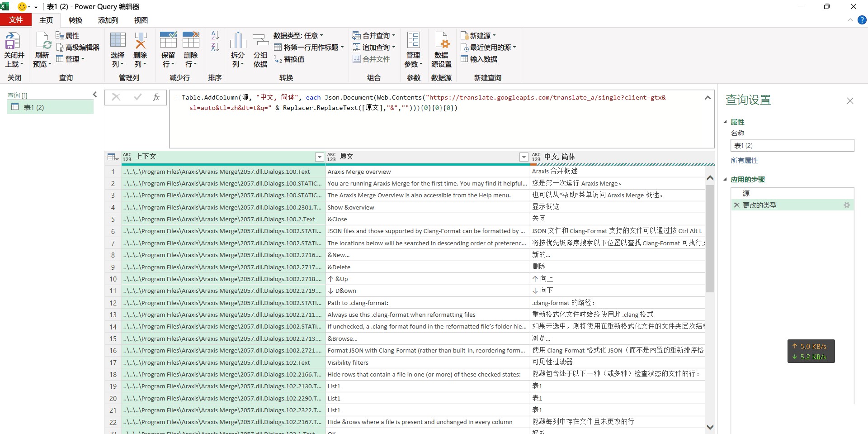Select the 更改的类型 changed type step

[x=792, y=205]
